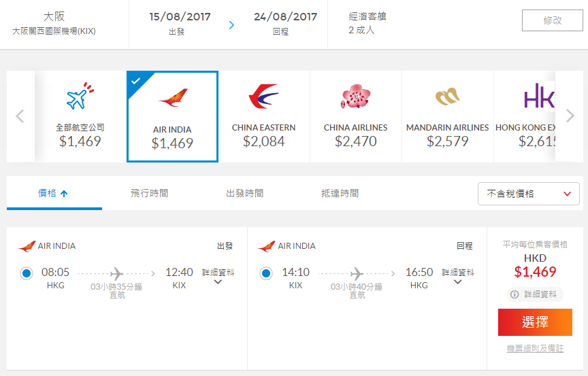Click the blue checkmark on Air India card
Viewport: 588px width, 376px height.
click(x=135, y=80)
